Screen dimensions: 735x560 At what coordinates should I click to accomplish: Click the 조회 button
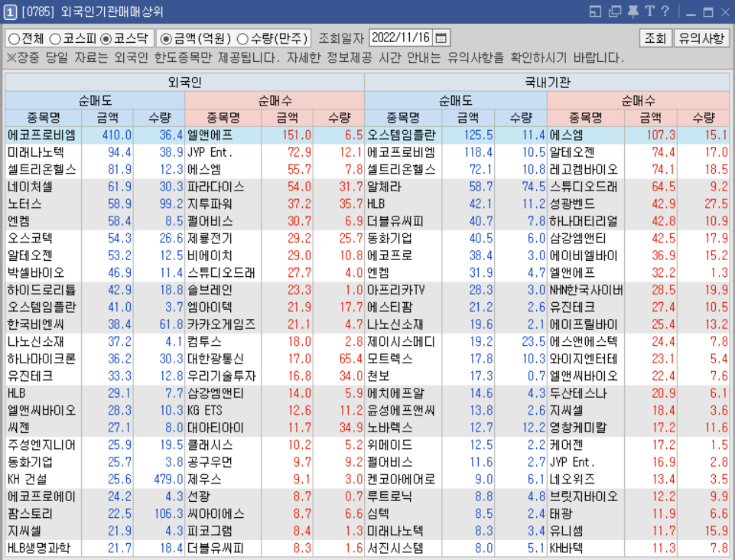point(655,38)
